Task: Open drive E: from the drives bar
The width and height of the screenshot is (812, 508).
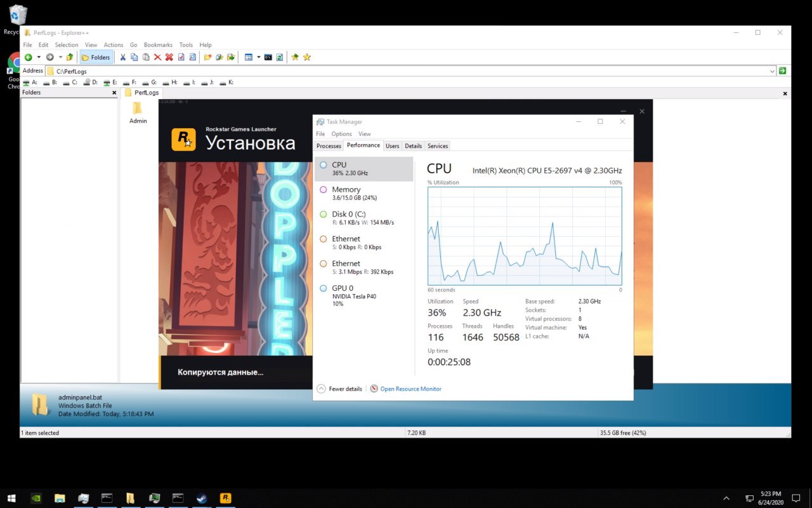Action: tap(110, 82)
